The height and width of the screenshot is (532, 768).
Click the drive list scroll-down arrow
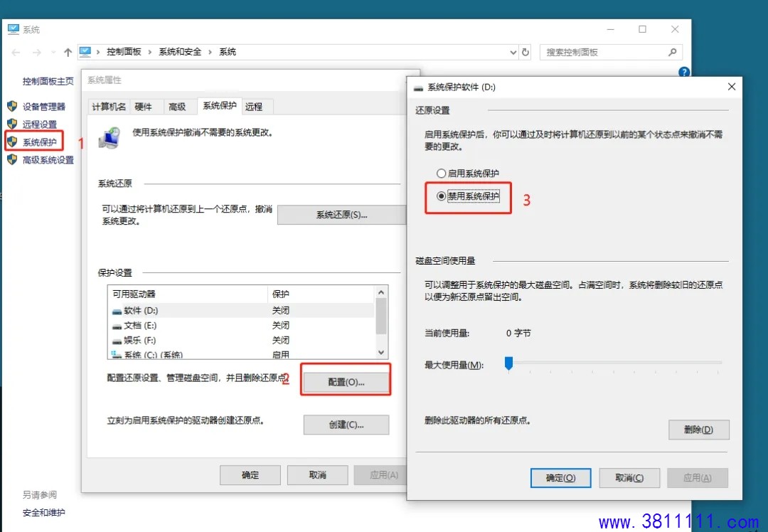tap(381, 353)
